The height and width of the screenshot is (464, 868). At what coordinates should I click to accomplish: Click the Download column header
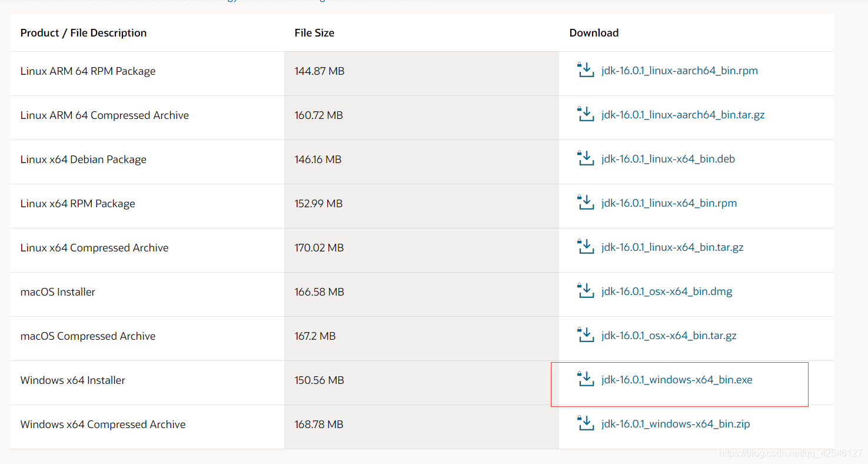pos(594,33)
